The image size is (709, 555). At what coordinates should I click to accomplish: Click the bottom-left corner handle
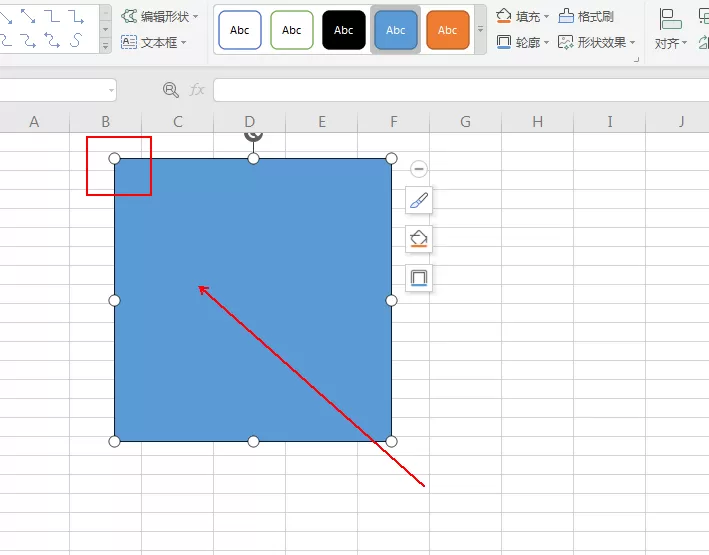[114, 441]
